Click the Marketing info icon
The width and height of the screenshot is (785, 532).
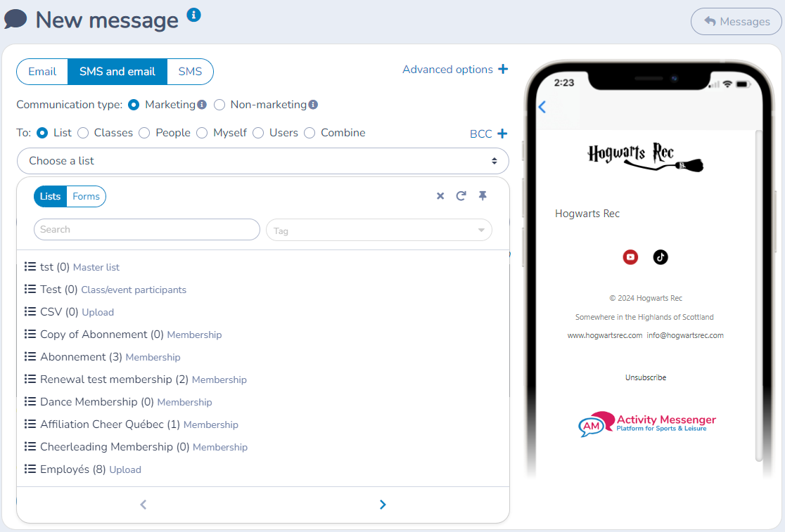(202, 105)
